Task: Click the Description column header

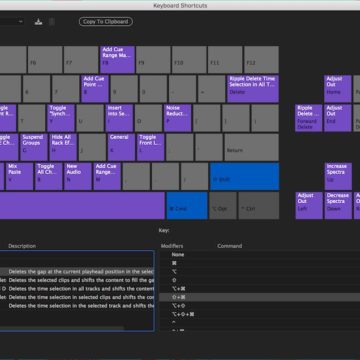Action: [x=22, y=246]
